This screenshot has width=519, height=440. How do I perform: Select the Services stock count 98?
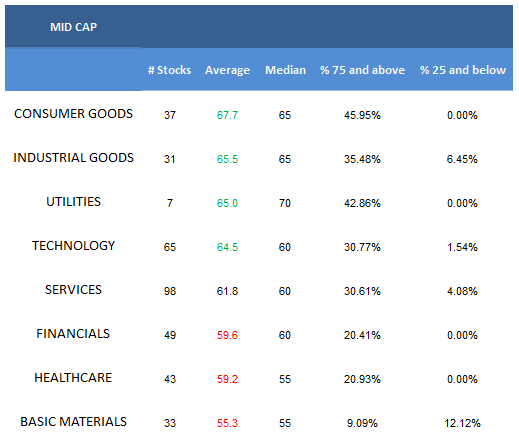170,291
